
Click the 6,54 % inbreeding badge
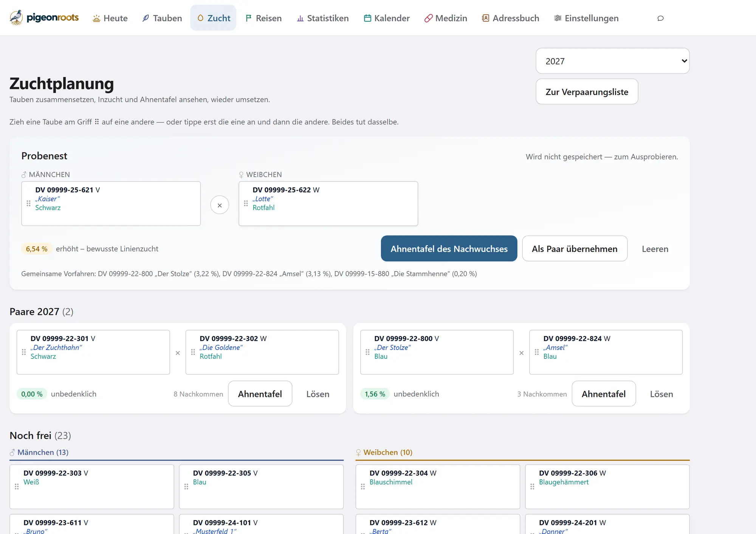(x=36, y=249)
